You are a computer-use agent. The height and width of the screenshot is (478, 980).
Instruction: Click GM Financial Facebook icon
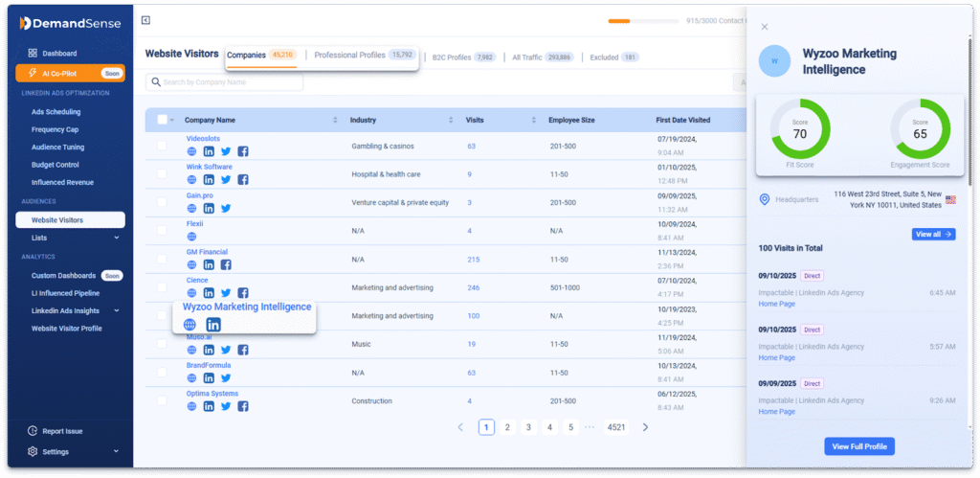pyautogui.click(x=226, y=264)
